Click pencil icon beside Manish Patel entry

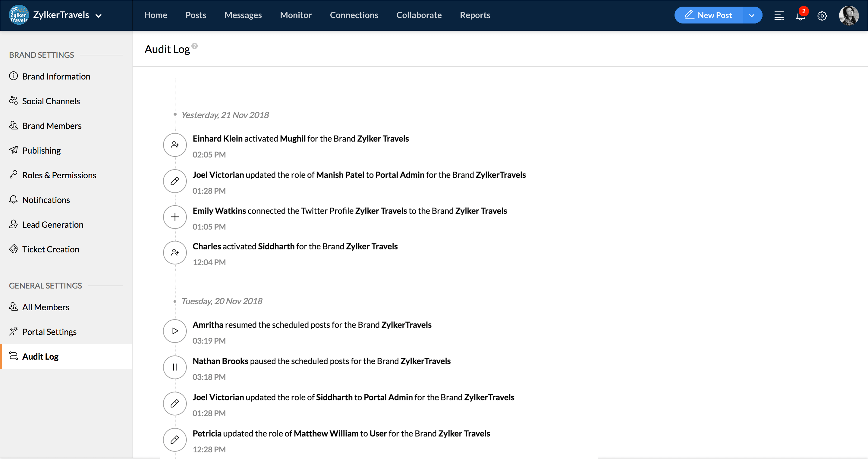coord(175,181)
